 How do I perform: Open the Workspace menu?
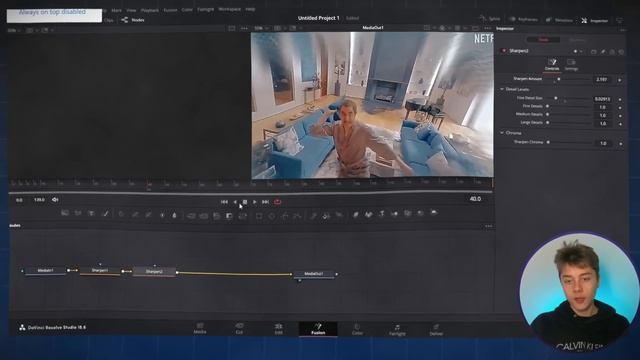pos(229,9)
